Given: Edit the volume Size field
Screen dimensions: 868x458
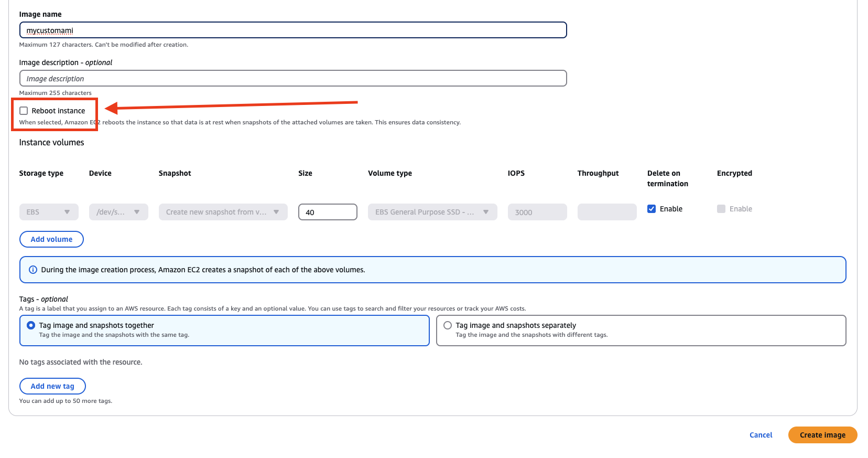Looking at the screenshot, I should click(x=328, y=212).
